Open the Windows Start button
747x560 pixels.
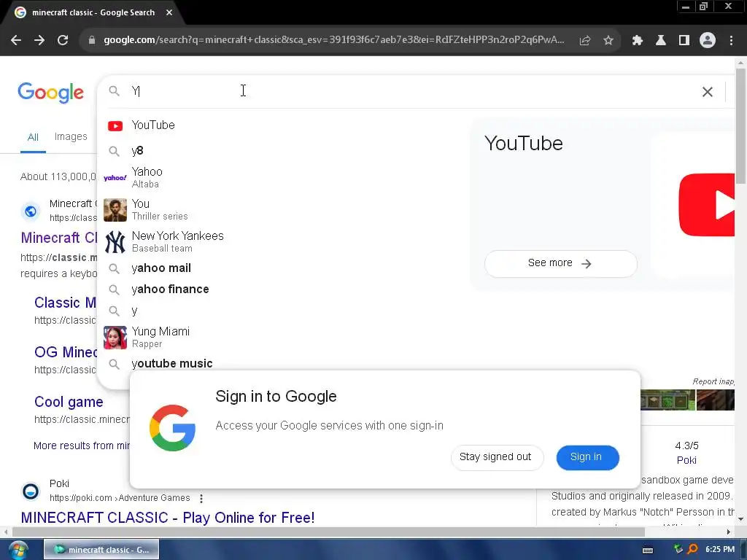[x=18, y=550]
